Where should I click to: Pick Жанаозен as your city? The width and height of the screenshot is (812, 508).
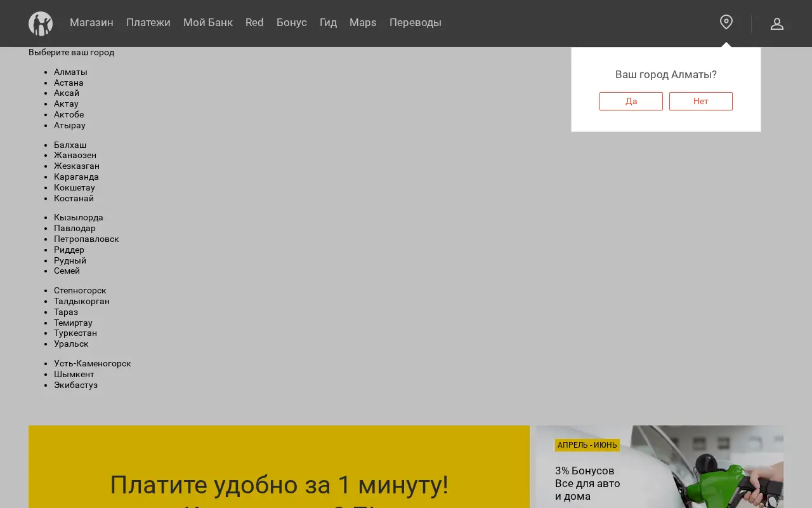[x=75, y=155]
